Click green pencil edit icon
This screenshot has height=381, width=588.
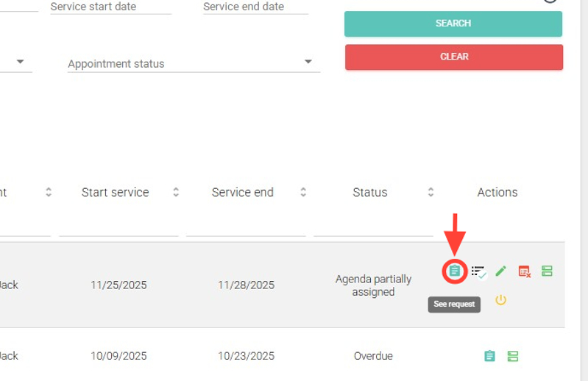[501, 271]
